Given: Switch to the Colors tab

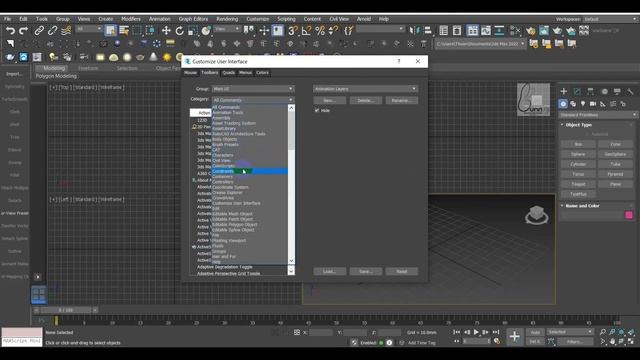Looking at the screenshot, I should point(262,73).
